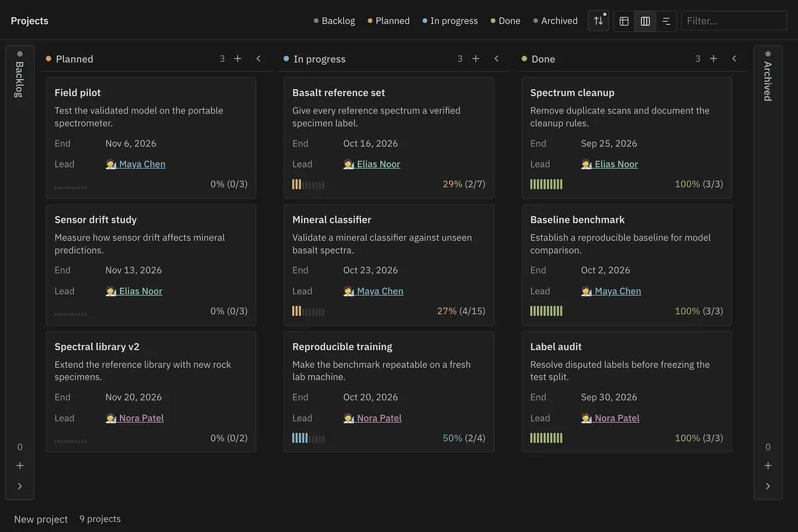Click Mineral classifier progress bar
Viewport: 798px width, 532px height.
pos(309,311)
